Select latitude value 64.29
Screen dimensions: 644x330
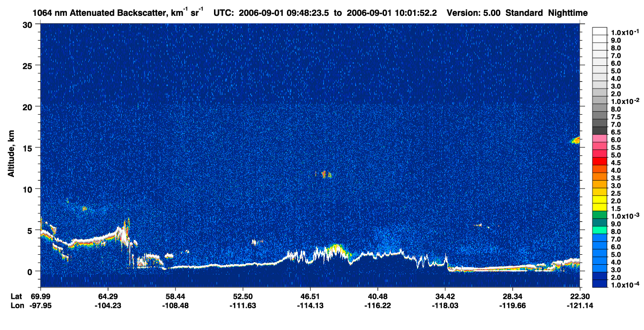(107, 296)
